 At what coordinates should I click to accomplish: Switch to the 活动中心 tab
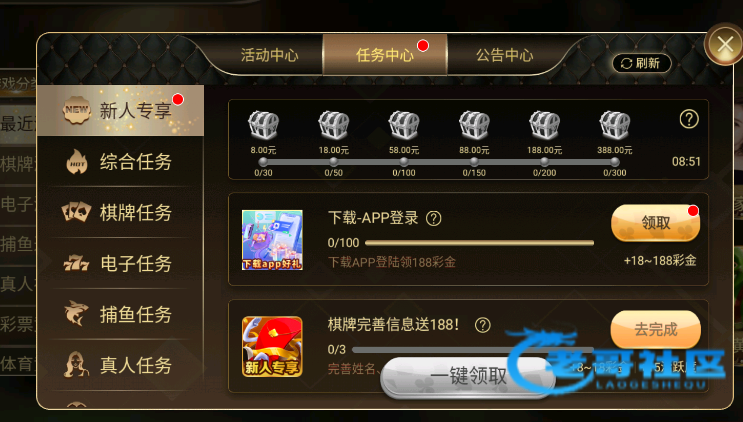(x=269, y=55)
